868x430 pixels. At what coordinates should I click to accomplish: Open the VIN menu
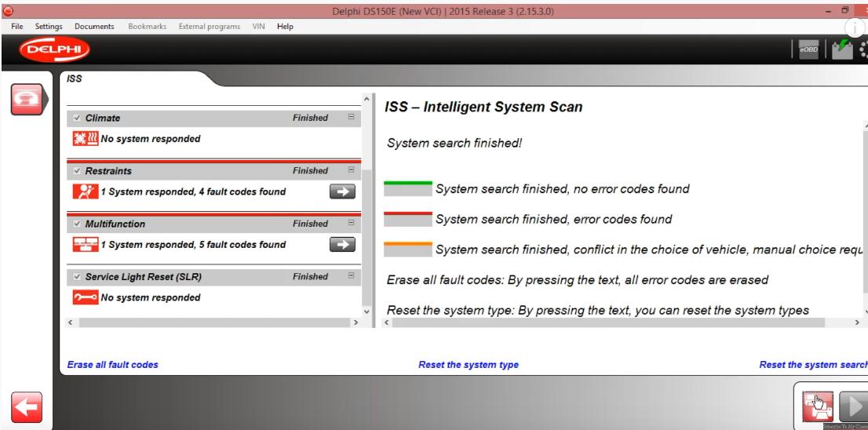click(258, 27)
